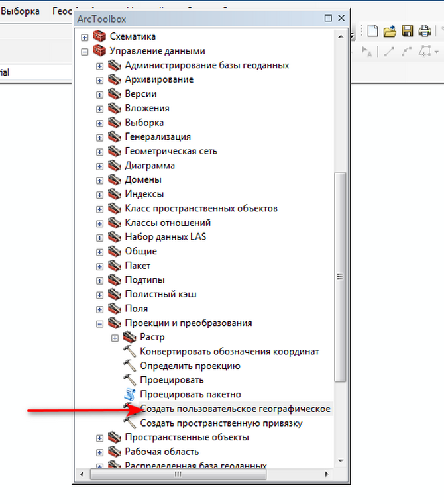444x504 pixels.
Task: Collapse the Управление данными toolbox node
Action: click(x=85, y=52)
